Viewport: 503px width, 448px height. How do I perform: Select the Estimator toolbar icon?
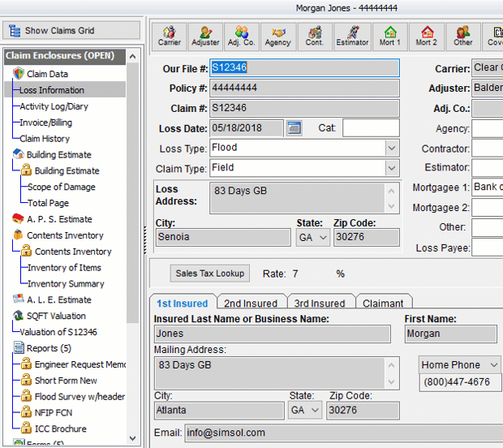click(352, 36)
